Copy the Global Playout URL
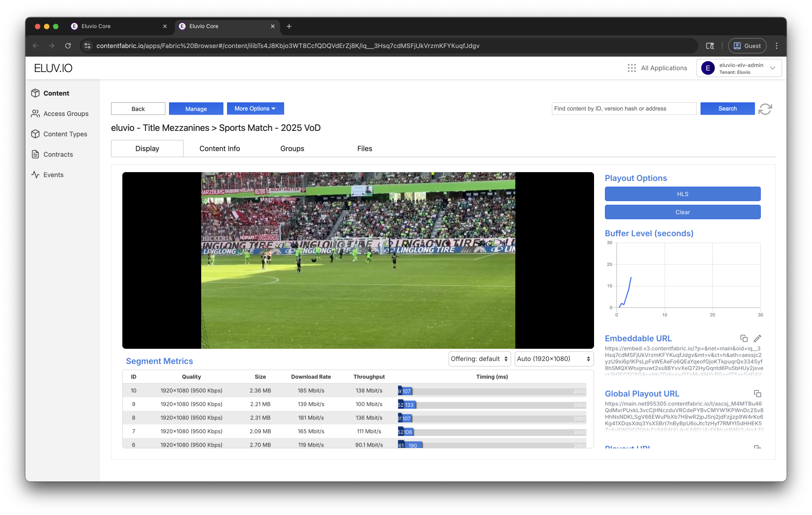 pyautogui.click(x=757, y=394)
